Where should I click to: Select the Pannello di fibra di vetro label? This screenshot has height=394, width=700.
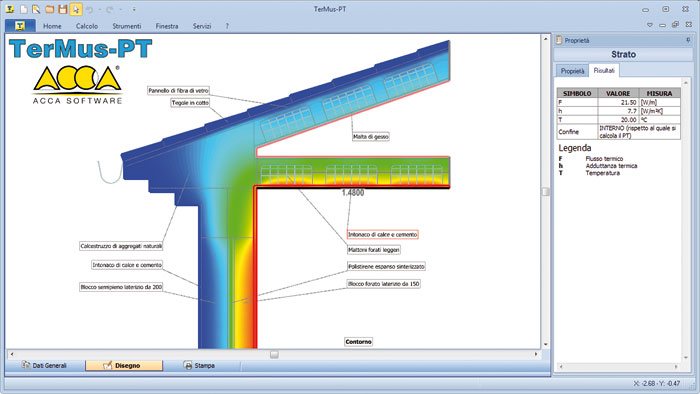click(179, 91)
